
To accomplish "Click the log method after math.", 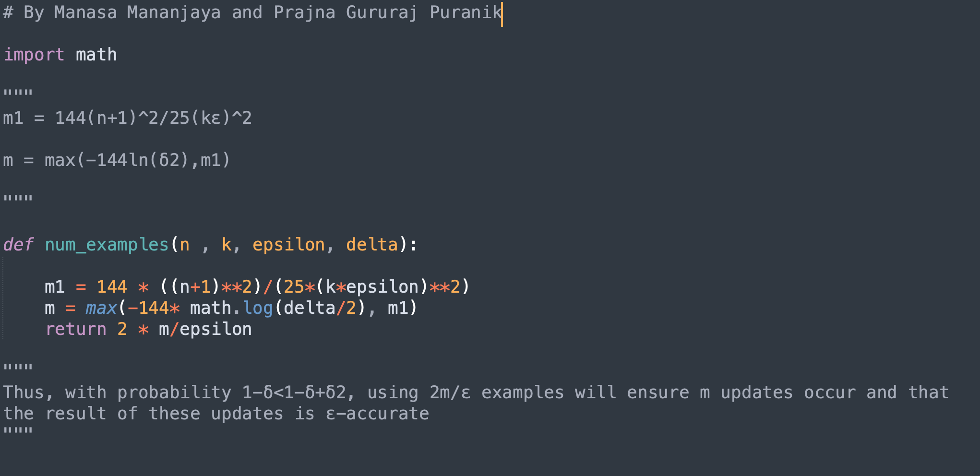I will click(x=258, y=308).
